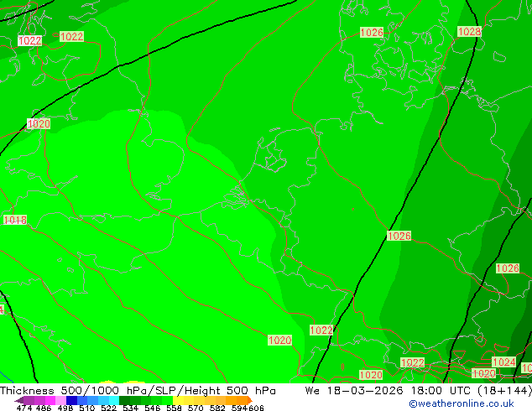
Task: Pick the cyan legend swatch above 522
Action: coord(114,400)
